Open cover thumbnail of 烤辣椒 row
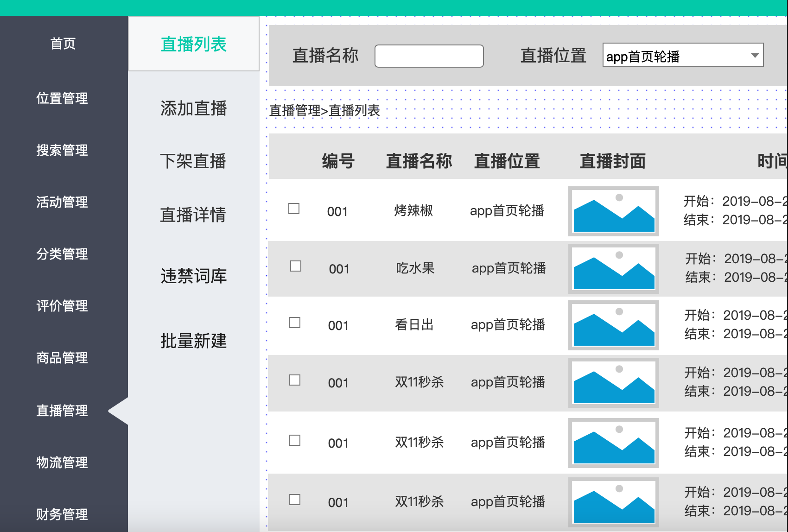This screenshot has width=788, height=532. [x=614, y=211]
